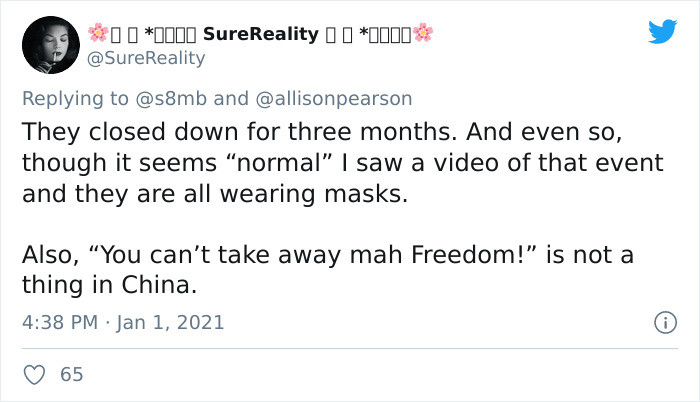The height and width of the screenshot is (402, 700).
Task: Click the cherry blossom emoji after the name
Action: pyautogui.click(x=424, y=33)
